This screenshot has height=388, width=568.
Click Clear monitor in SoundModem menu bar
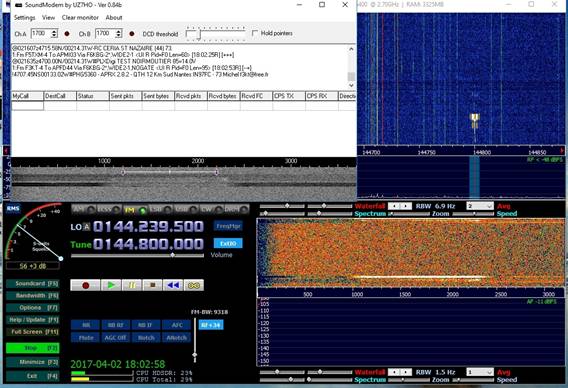coord(80,18)
